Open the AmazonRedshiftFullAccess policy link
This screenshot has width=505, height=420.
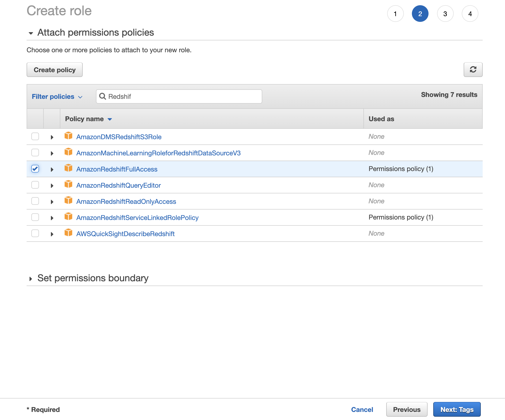pyautogui.click(x=117, y=169)
